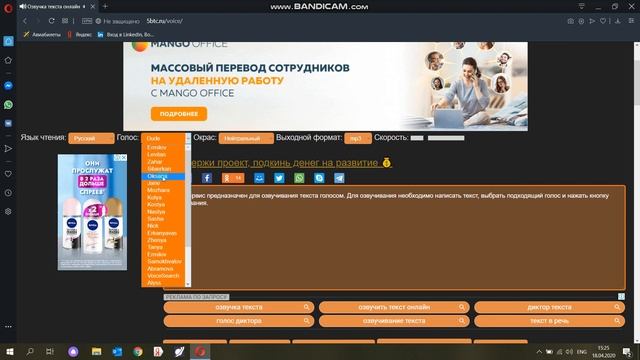
Task: Pick the Sasha voice
Action: (x=163, y=219)
